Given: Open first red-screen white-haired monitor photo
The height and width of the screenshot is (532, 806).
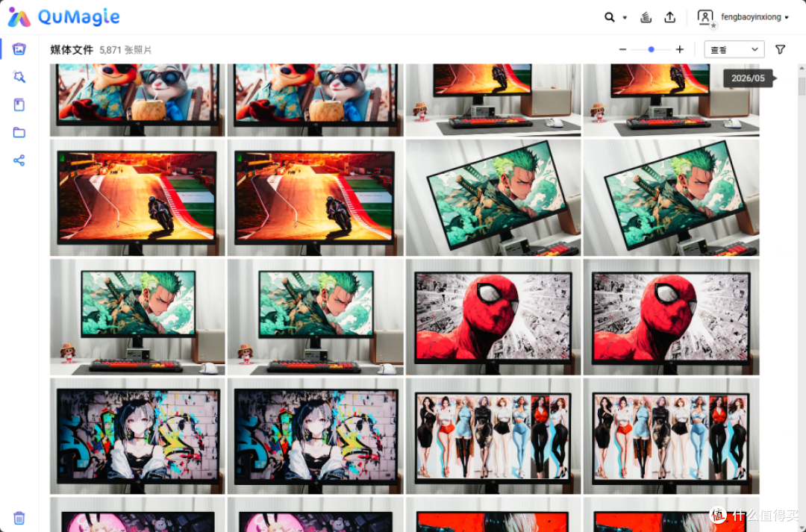Looking at the screenshot, I should pos(493,515).
